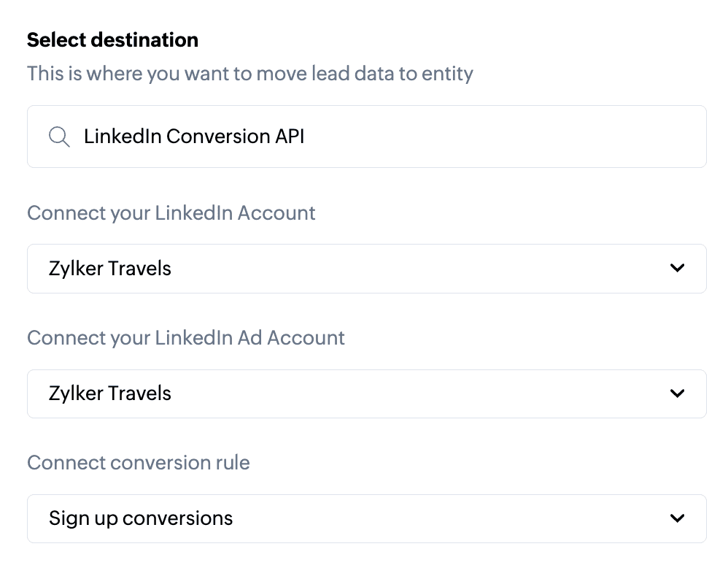Focus the LinkedIn Conversion API search field

tap(366, 137)
